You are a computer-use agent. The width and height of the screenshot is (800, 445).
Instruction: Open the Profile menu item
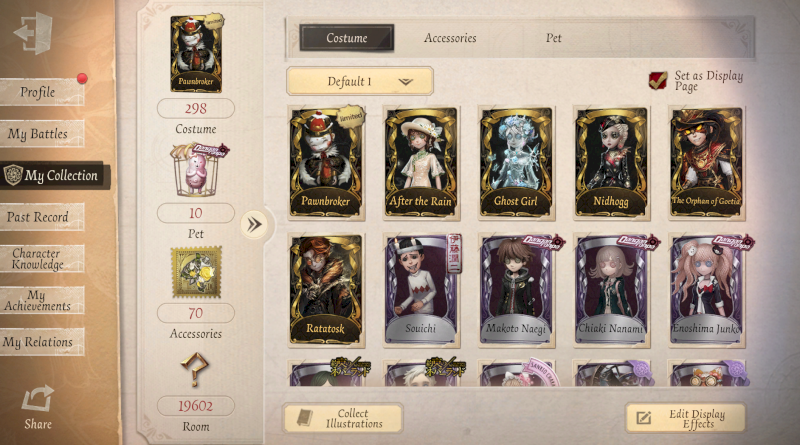coord(42,92)
